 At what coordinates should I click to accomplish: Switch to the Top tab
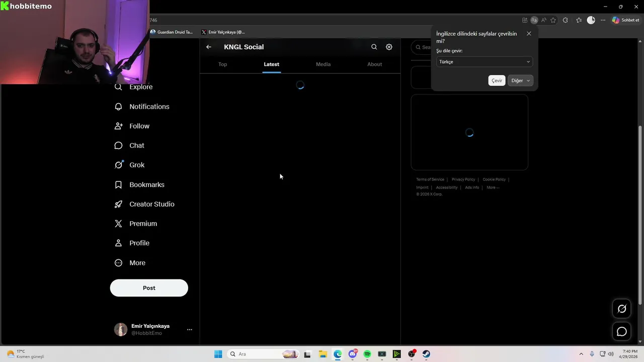tap(223, 64)
